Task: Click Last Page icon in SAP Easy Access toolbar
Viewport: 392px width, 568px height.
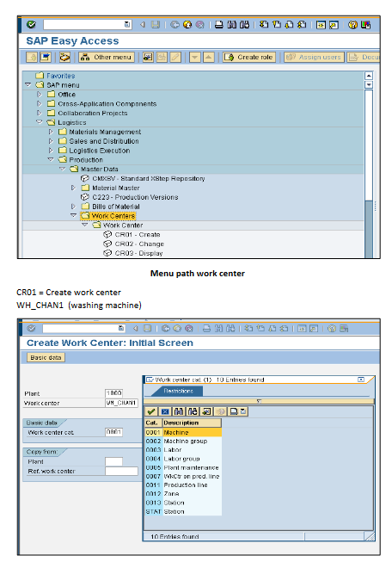Action: coord(302,25)
